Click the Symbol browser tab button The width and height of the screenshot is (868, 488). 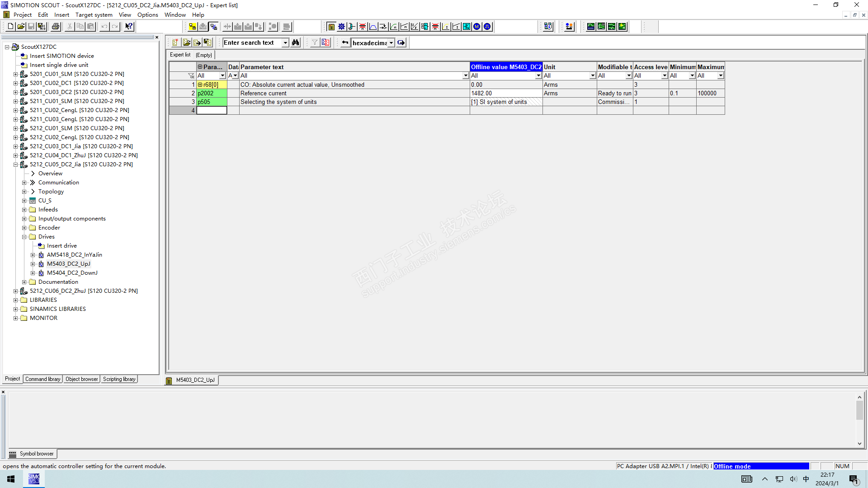pos(32,454)
